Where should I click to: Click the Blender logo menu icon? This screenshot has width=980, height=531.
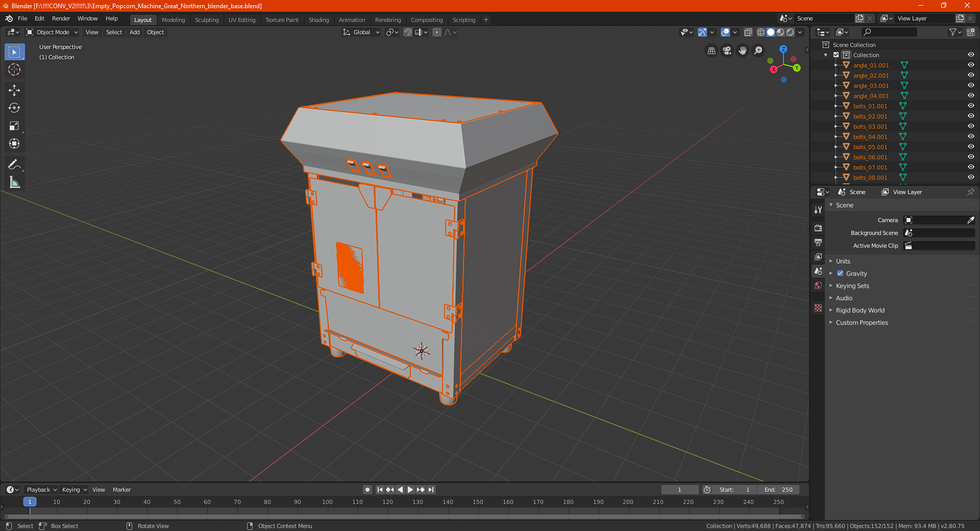9,18
